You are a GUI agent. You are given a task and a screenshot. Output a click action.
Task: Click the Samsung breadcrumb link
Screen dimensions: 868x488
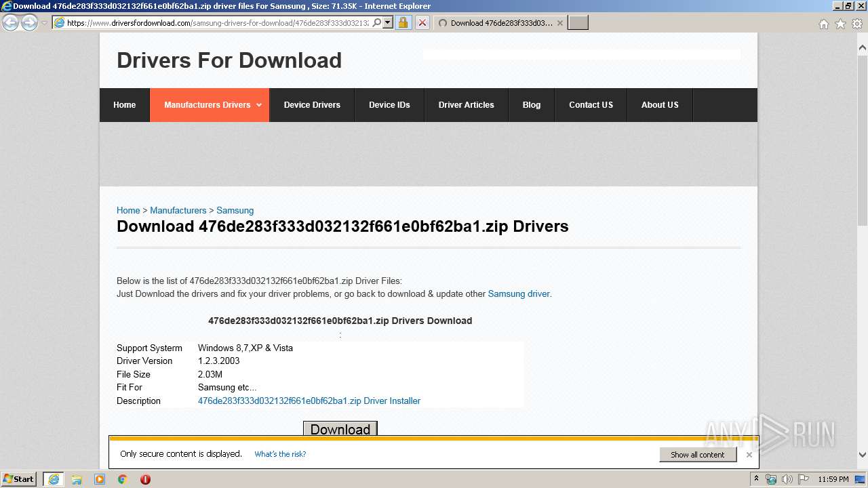point(235,211)
